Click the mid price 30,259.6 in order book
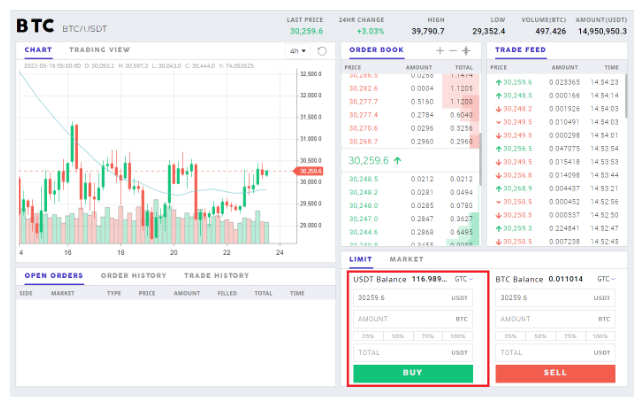Screen dimensions: 642x403 click(368, 161)
